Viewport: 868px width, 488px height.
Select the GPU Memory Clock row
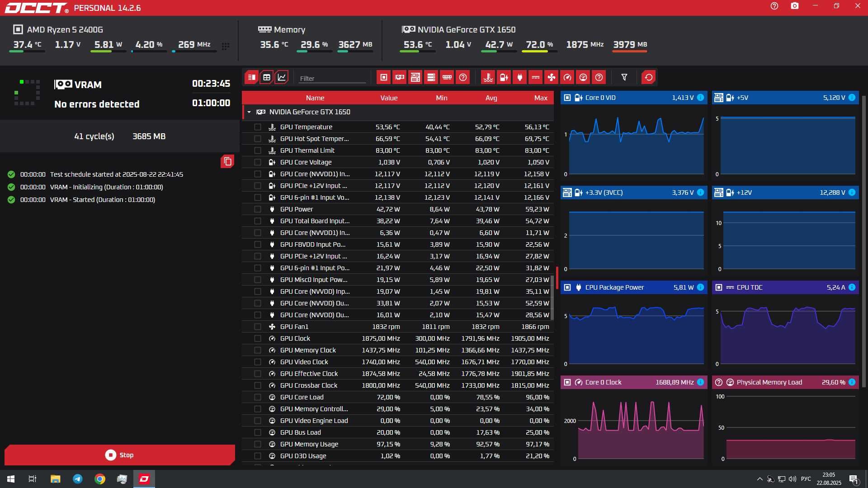pos(398,350)
